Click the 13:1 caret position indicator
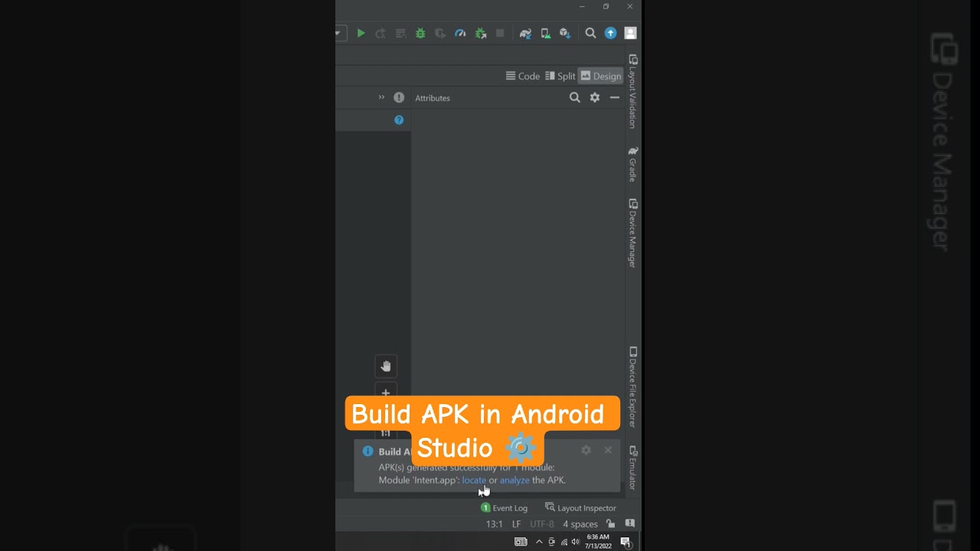This screenshot has height=551, width=980. pyautogui.click(x=495, y=524)
